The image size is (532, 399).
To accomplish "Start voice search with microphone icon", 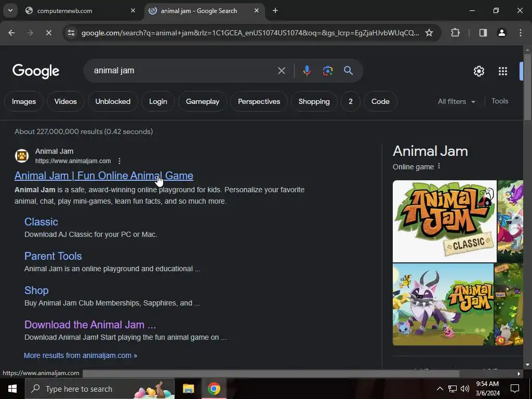I will pyautogui.click(x=307, y=71).
